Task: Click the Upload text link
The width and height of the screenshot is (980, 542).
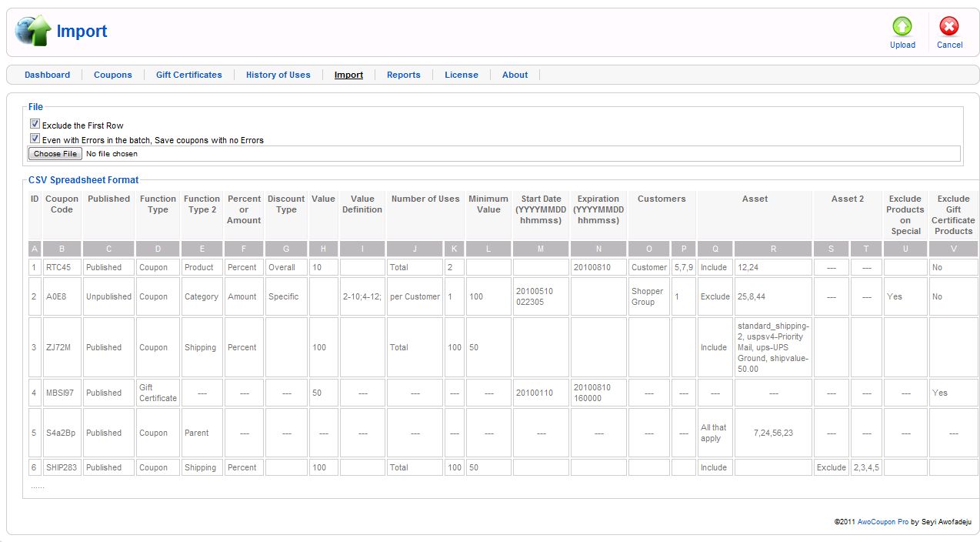Action: (x=902, y=45)
